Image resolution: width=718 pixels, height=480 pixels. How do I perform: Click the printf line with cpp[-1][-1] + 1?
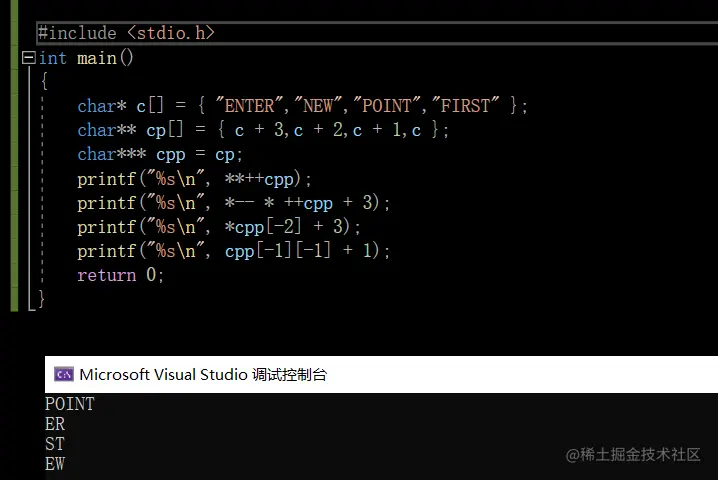coord(234,251)
